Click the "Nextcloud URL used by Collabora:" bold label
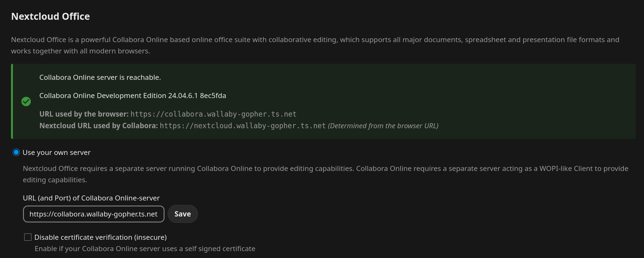The width and height of the screenshot is (644, 258). [98, 126]
